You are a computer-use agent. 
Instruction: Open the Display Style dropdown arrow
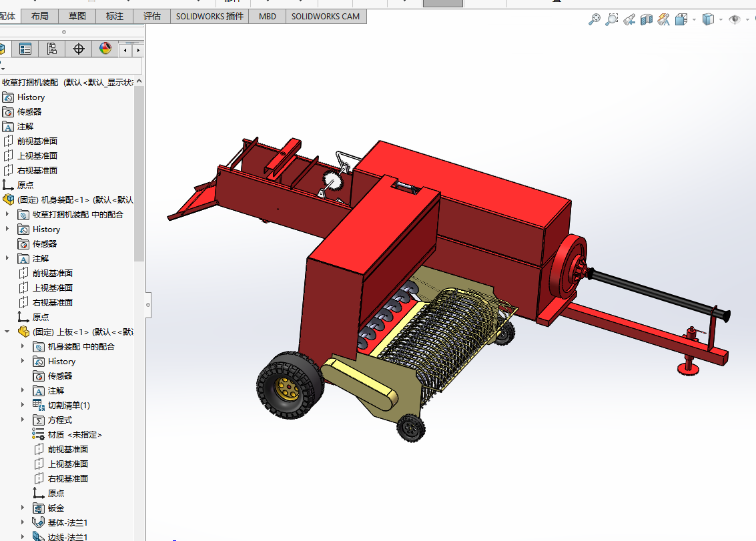point(721,20)
